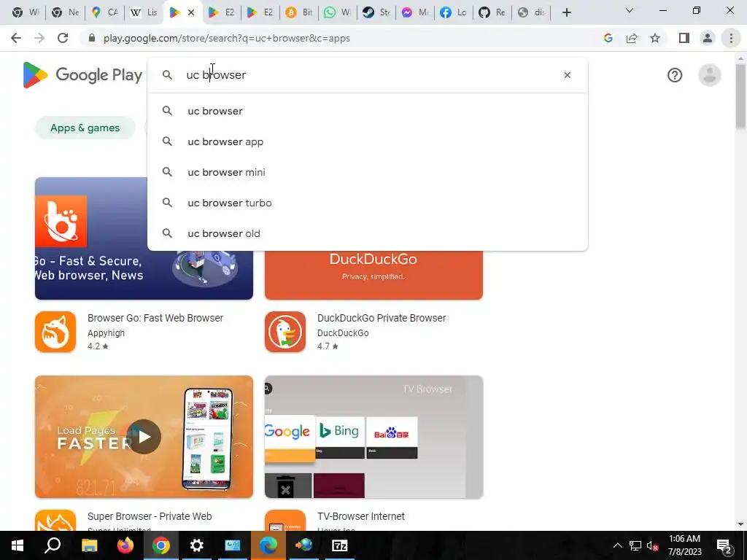Open the DuckDuckGo Private Browser app icon
Screen dimensions: 747x560
[x=285, y=332]
